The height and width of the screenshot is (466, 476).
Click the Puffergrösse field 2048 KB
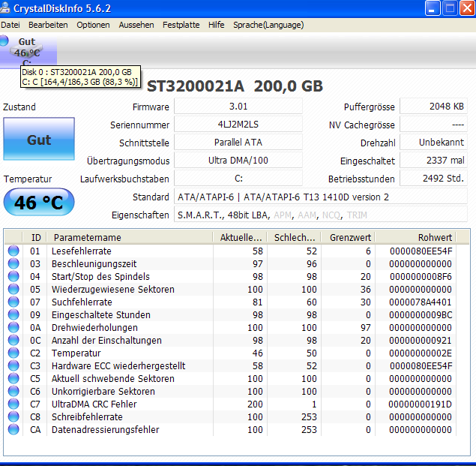click(x=433, y=107)
